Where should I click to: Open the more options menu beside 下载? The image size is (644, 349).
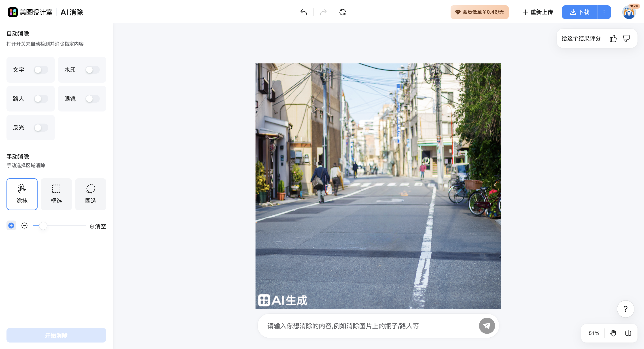pos(604,12)
